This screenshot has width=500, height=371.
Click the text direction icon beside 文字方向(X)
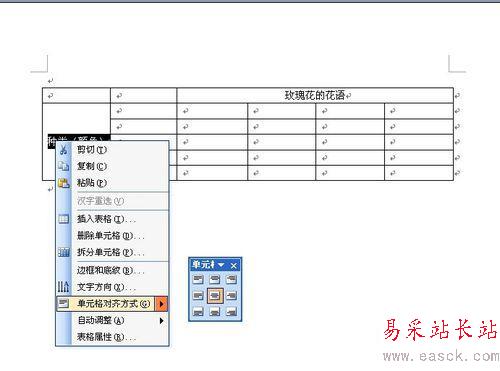(64, 287)
